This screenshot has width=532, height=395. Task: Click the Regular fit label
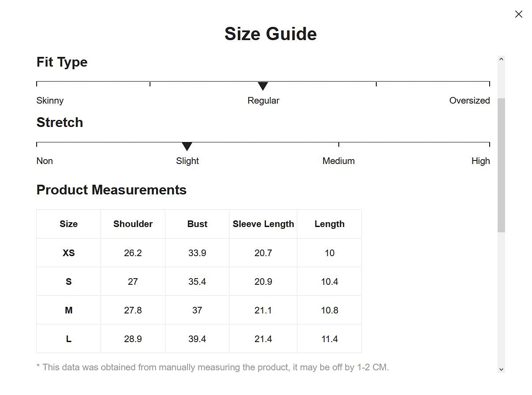263,101
